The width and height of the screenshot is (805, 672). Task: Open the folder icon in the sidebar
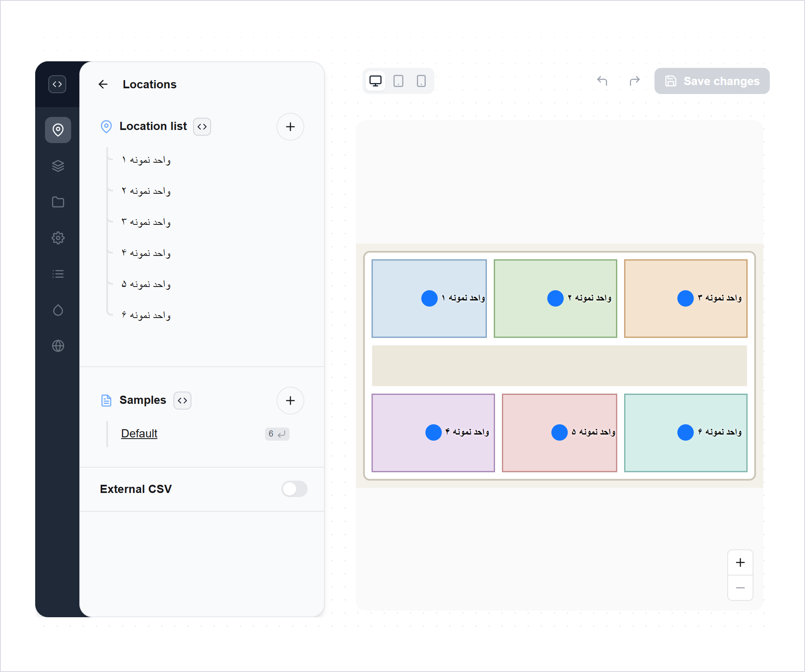pyautogui.click(x=58, y=202)
